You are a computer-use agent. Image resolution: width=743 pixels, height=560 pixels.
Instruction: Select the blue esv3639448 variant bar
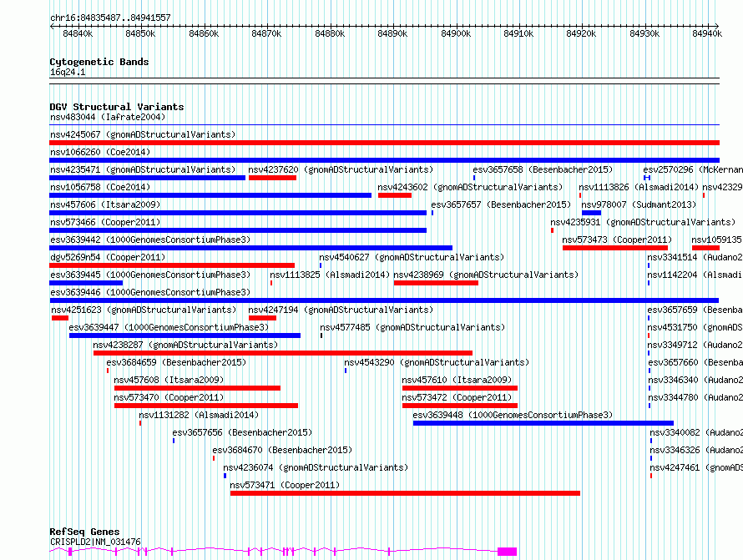coord(543,423)
